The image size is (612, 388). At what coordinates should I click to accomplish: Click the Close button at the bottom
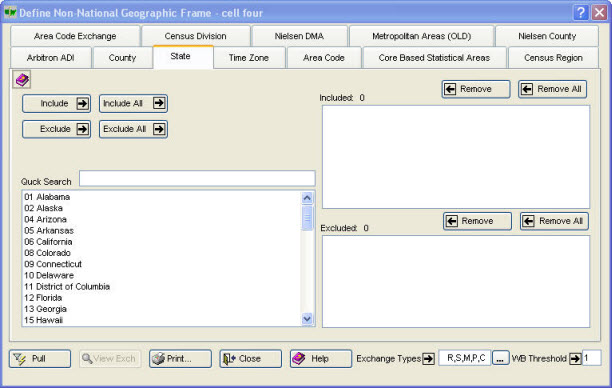pos(251,358)
